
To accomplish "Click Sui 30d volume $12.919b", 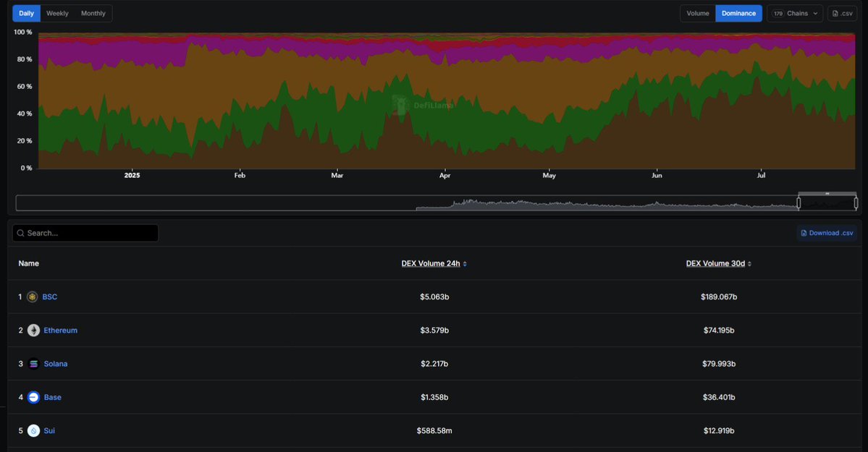I will [x=719, y=430].
